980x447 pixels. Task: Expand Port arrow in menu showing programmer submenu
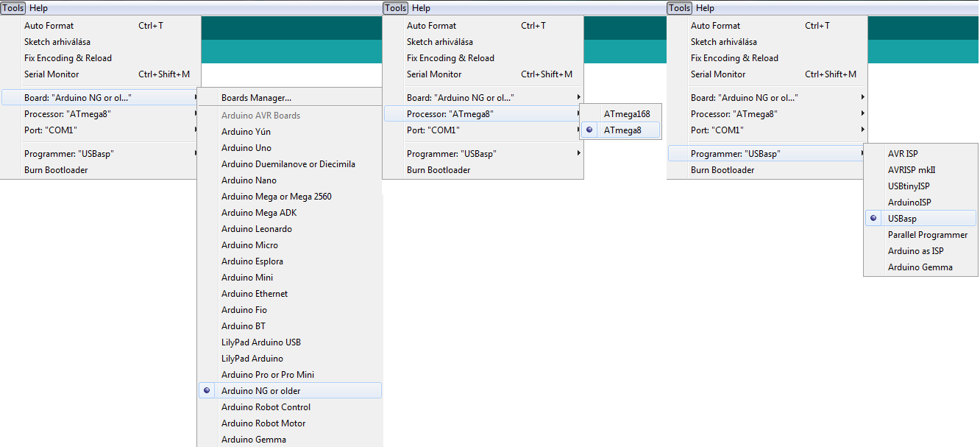coord(862,130)
